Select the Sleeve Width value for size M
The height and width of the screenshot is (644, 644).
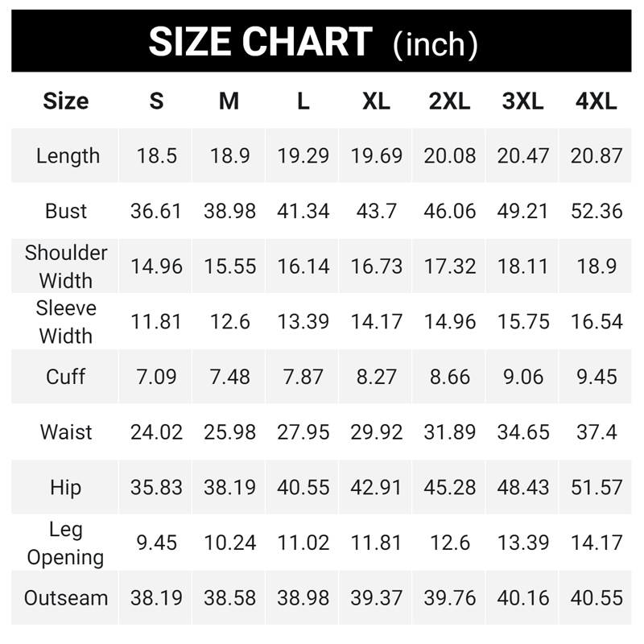point(229,322)
